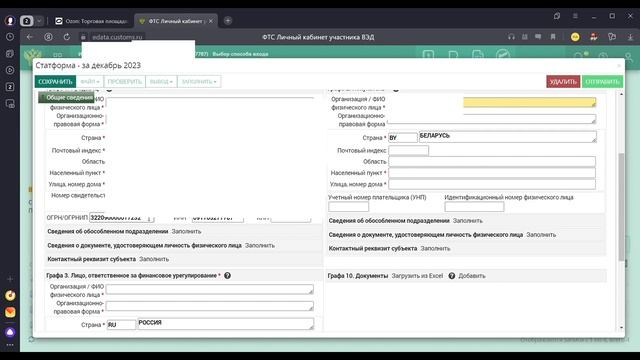Open the red extension icon in toolbar
640x360 pixels.
[593, 37]
